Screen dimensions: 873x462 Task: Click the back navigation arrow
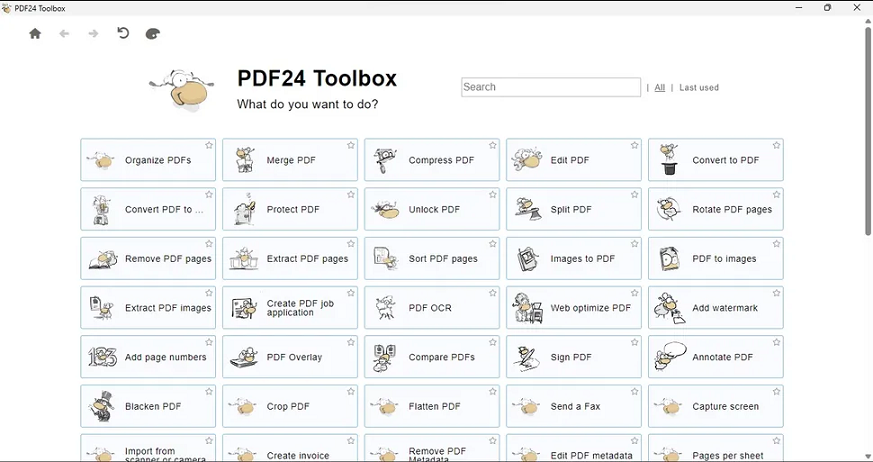pos(64,33)
